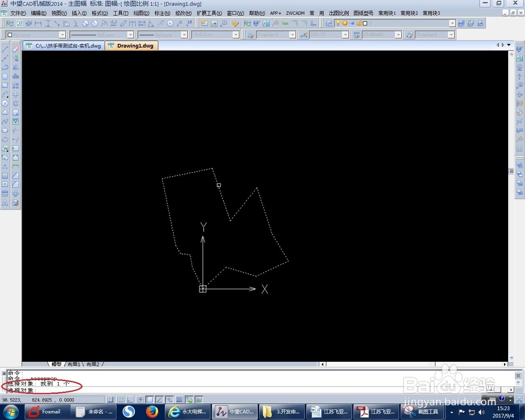
Task: Open the 标注(N) menu
Action: [162, 13]
